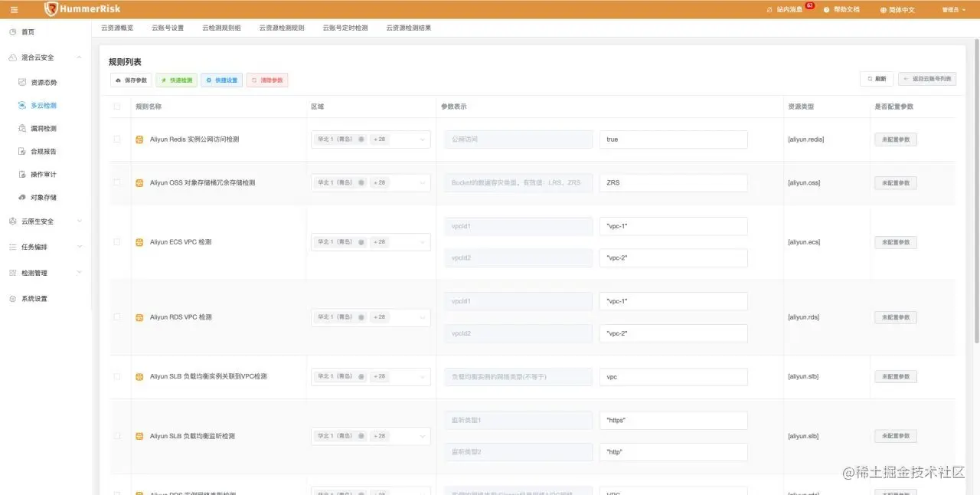Image resolution: width=980 pixels, height=495 pixels.
Task: Click the 系统设置 gear icon
Action: tap(13, 298)
